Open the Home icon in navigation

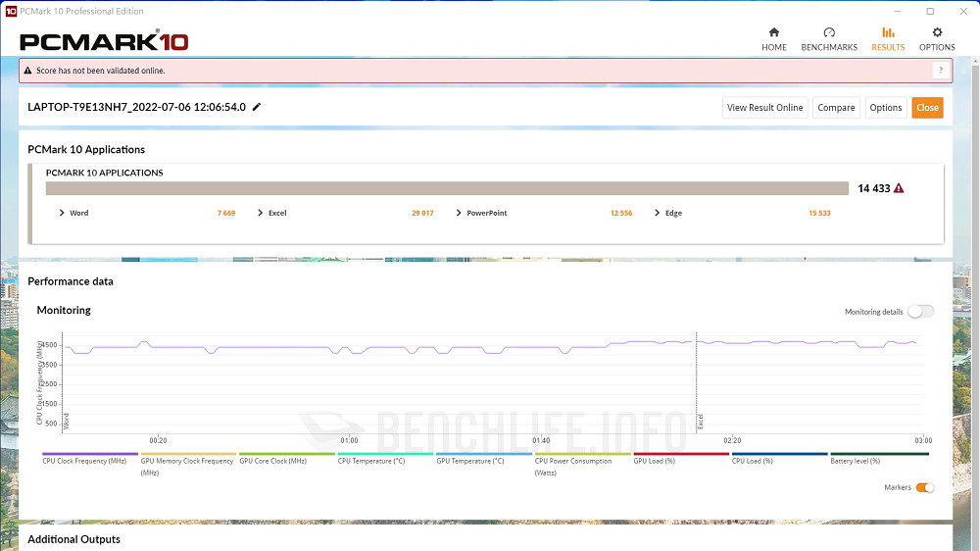pos(773,32)
